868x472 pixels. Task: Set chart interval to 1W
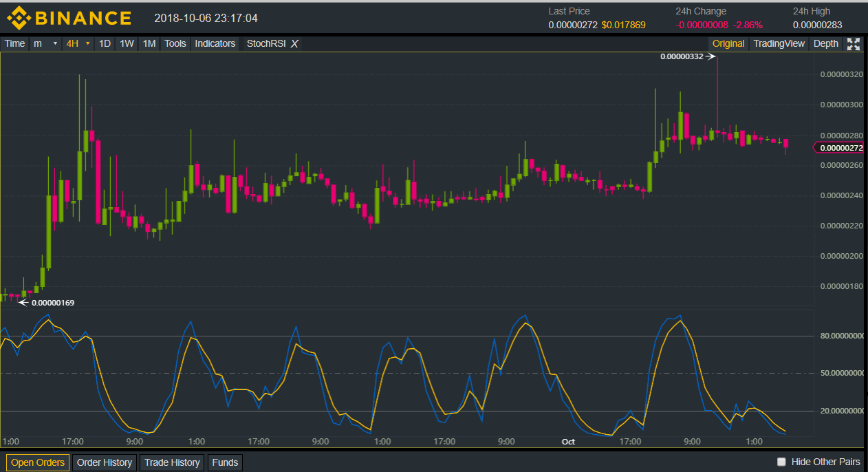127,44
